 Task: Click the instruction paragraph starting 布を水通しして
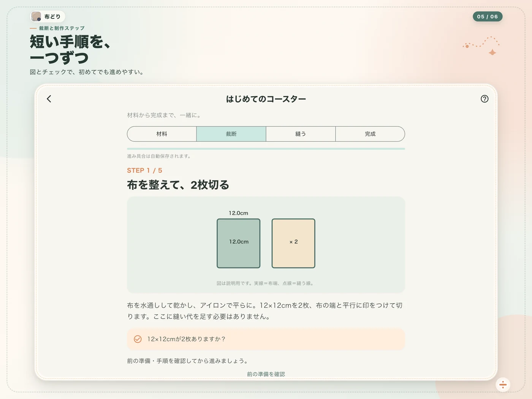[265, 311]
